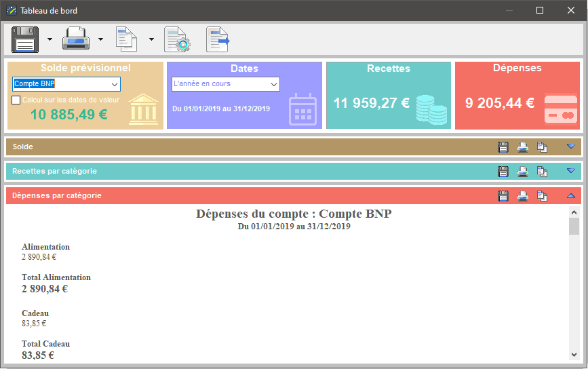Expand the Recettes par catégorie panel
The image size is (588, 369).
pyautogui.click(x=570, y=171)
